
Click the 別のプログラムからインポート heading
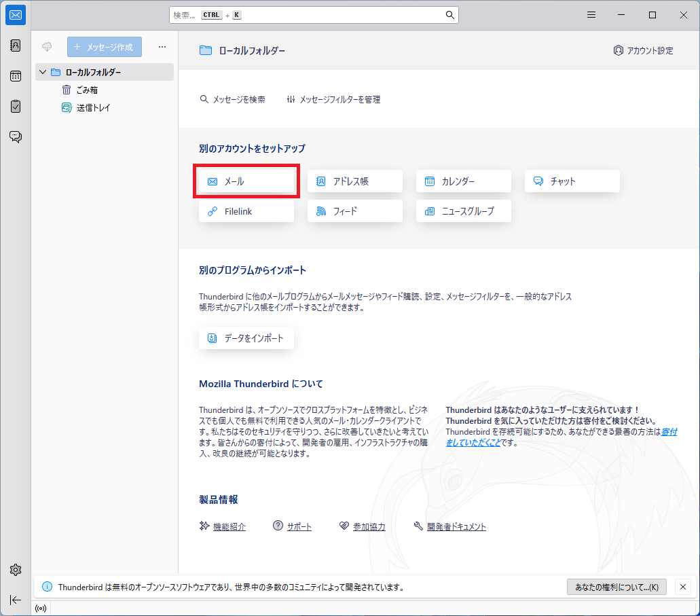pyautogui.click(x=253, y=270)
